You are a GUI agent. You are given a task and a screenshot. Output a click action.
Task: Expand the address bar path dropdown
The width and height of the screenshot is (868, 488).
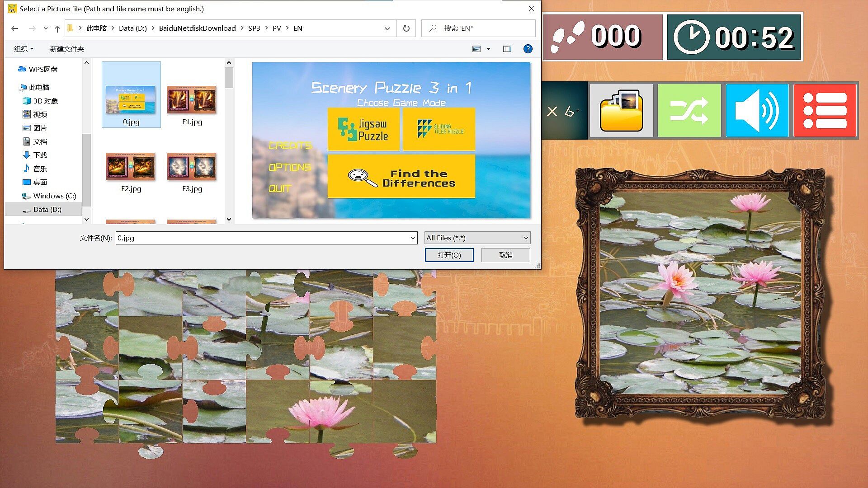pyautogui.click(x=387, y=28)
